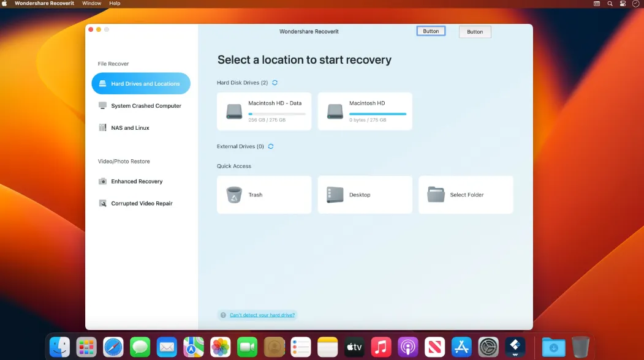The width and height of the screenshot is (644, 360).
Task: Open the Wondershare Recoverit app menu
Action: click(x=44, y=3)
